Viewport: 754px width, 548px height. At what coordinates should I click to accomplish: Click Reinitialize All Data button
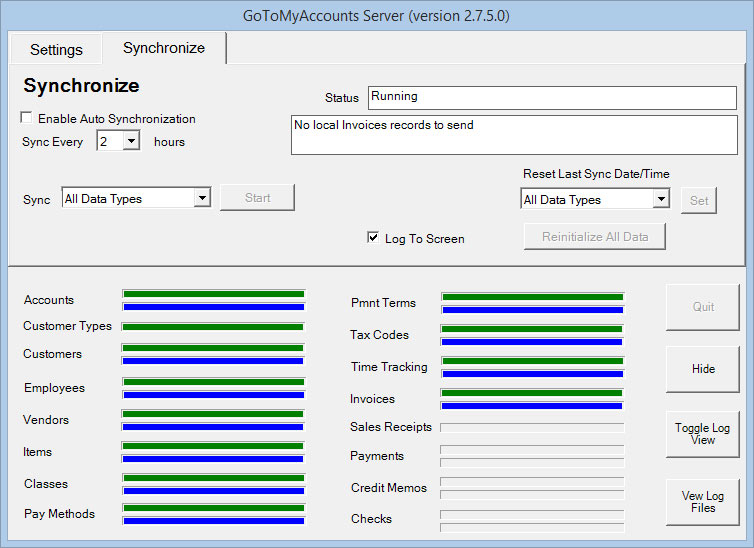[595, 237]
